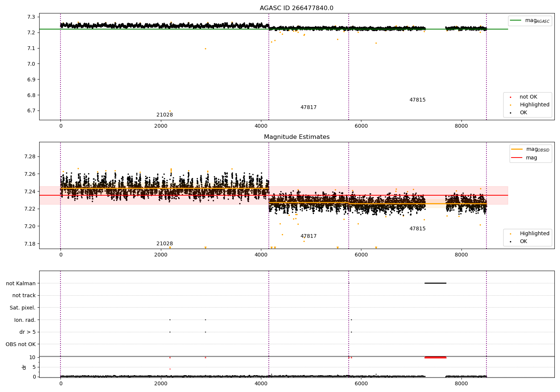Click the '8000' x tick under the dr plot
The height and width of the screenshot is (392, 560).
click(x=461, y=384)
